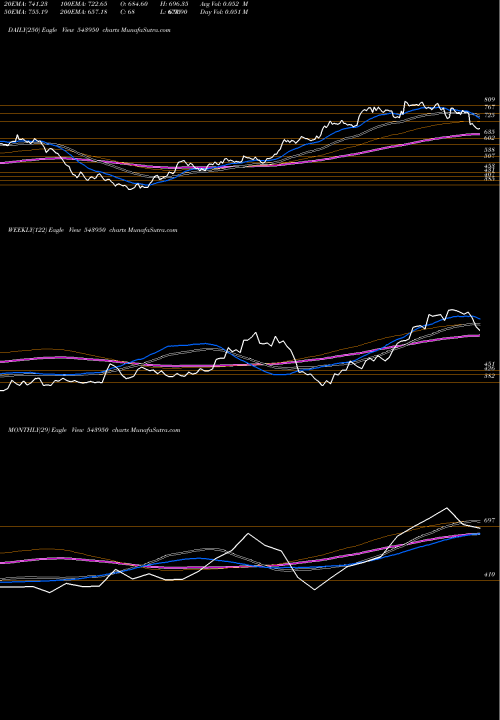Click the 419 label on monthly chart
The image size is (500, 720).
[x=489, y=574]
